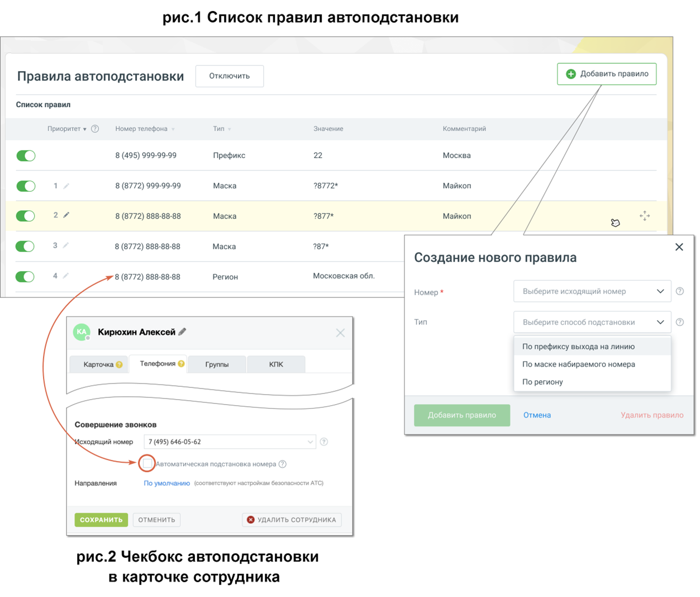Open Выберите исходящий номер dropdown
The image size is (700, 597).
(x=592, y=291)
